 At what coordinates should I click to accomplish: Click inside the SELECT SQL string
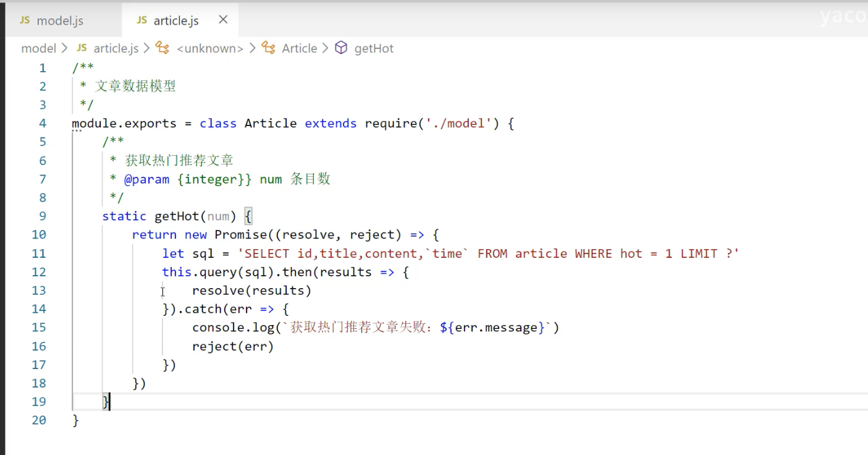click(x=488, y=253)
